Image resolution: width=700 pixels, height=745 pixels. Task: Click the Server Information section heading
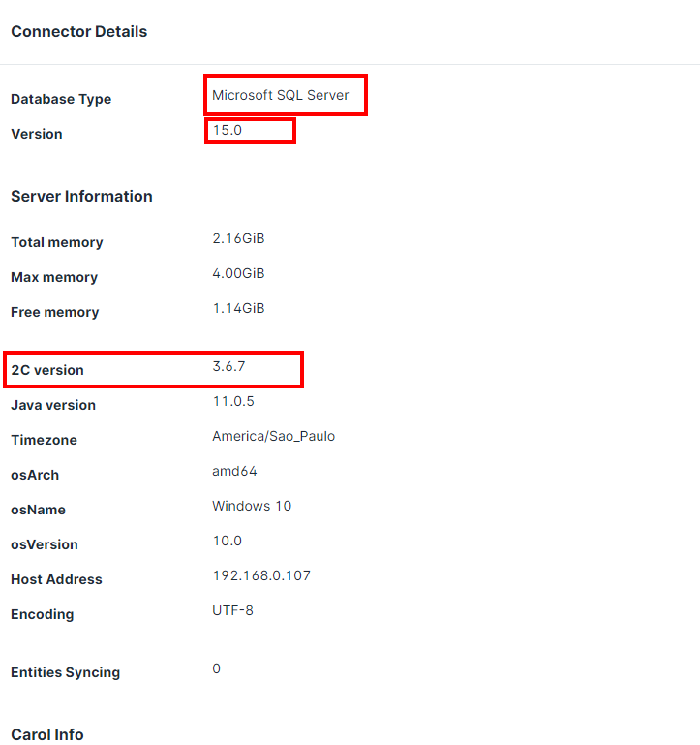click(x=81, y=197)
